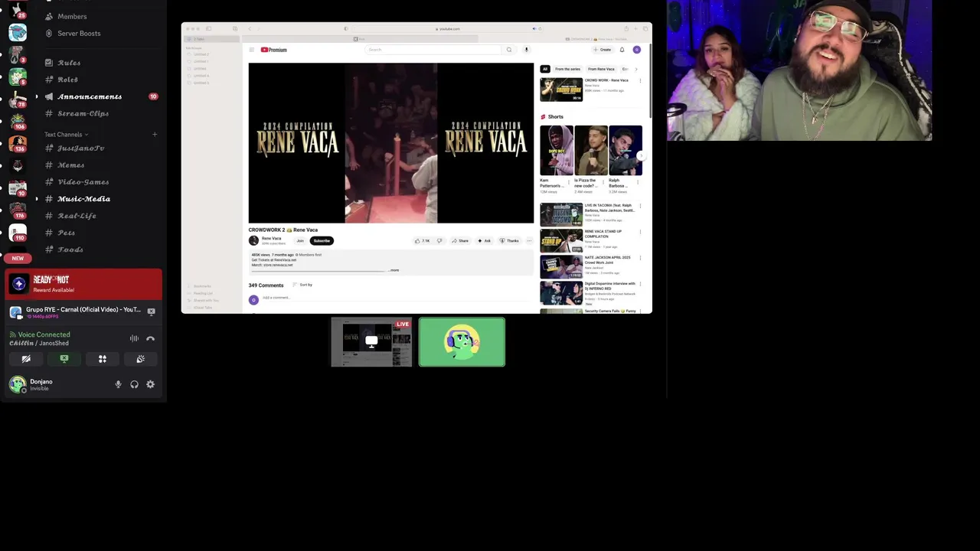Image resolution: width=980 pixels, height=551 pixels.
Task: Open the YouTube account avatar menu
Action: coord(636,50)
